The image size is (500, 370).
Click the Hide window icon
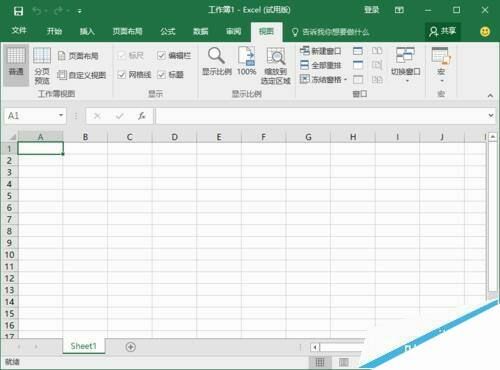click(358, 65)
